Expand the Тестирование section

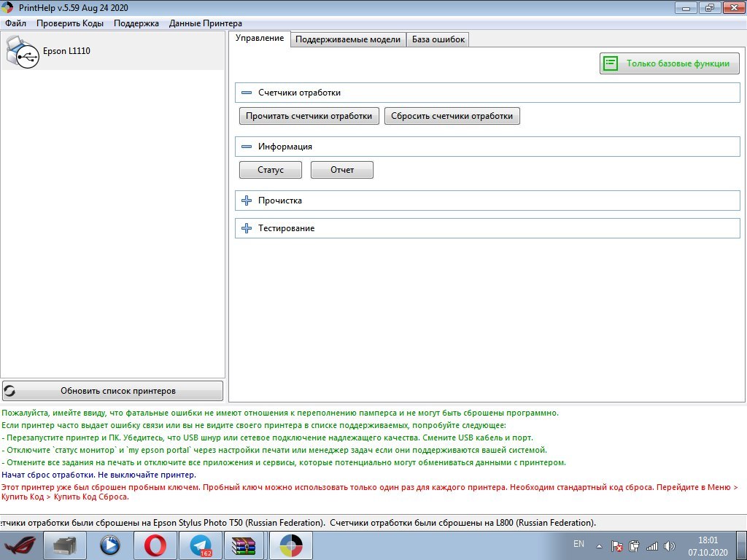click(x=247, y=228)
